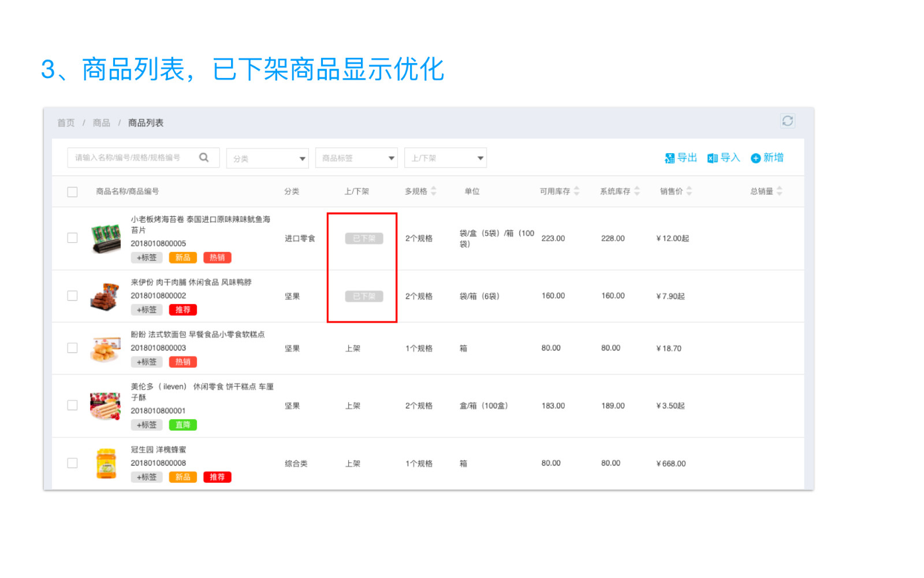This screenshot has width=924, height=578.
Task: Go to 首页 in breadcrumb
Action: point(66,123)
